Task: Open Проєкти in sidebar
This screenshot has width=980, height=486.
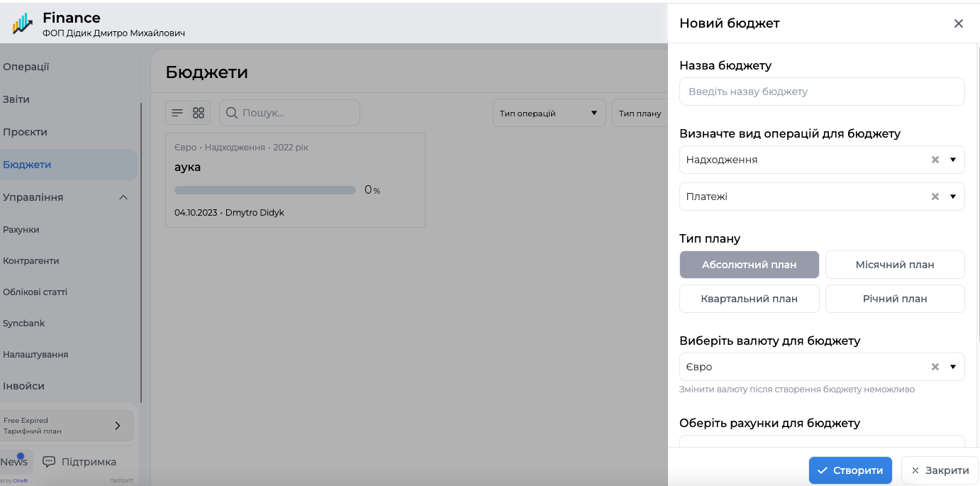Action: coord(25,132)
